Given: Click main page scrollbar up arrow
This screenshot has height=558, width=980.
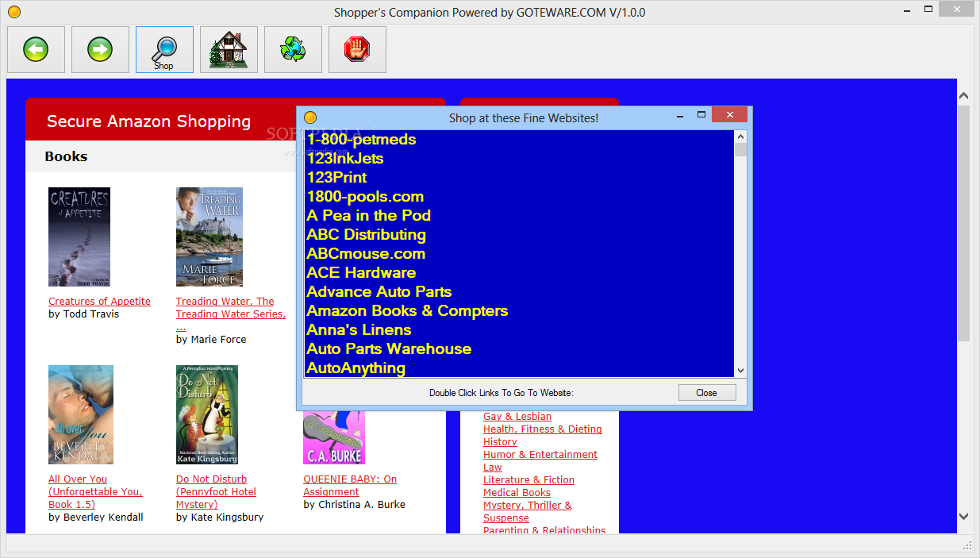Looking at the screenshot, I should pyautogui.click(x=964, y=96).
